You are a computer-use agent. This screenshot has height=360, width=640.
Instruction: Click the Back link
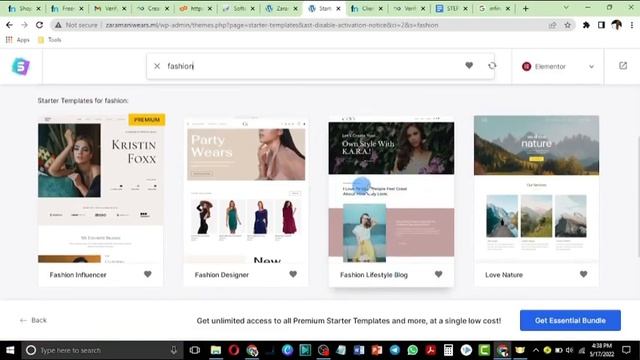point(33,320)
